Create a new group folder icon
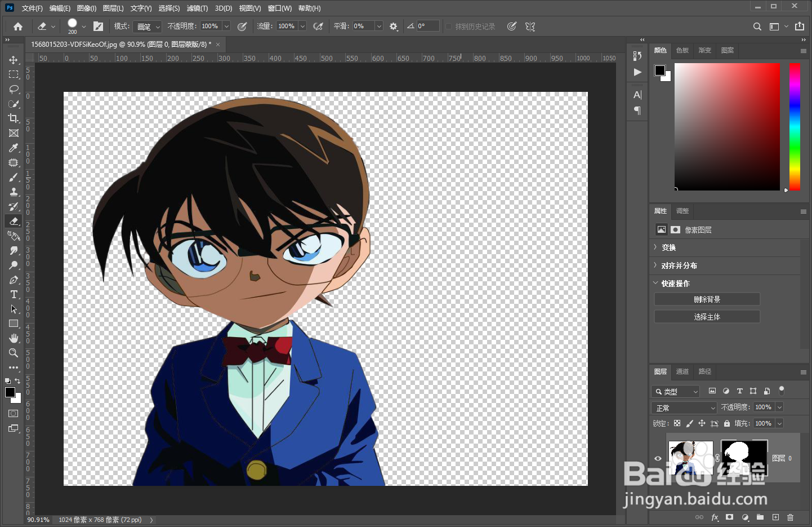Screen dimensions: 812x527 coord(760,517)
